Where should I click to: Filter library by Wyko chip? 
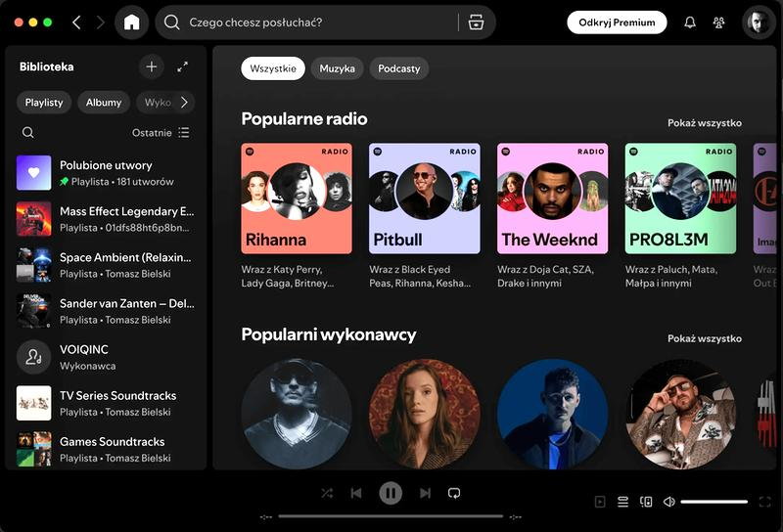pos(158,103)
